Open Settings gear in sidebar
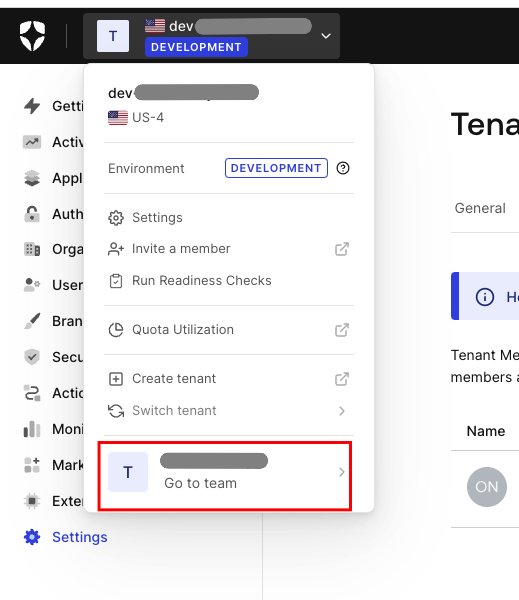The image size is (519, 600). [x=32, y=537]
